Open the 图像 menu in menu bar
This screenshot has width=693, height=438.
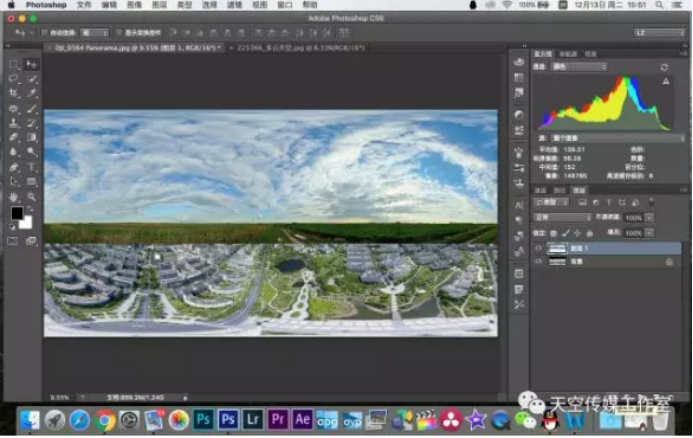[x=132, y=5]
